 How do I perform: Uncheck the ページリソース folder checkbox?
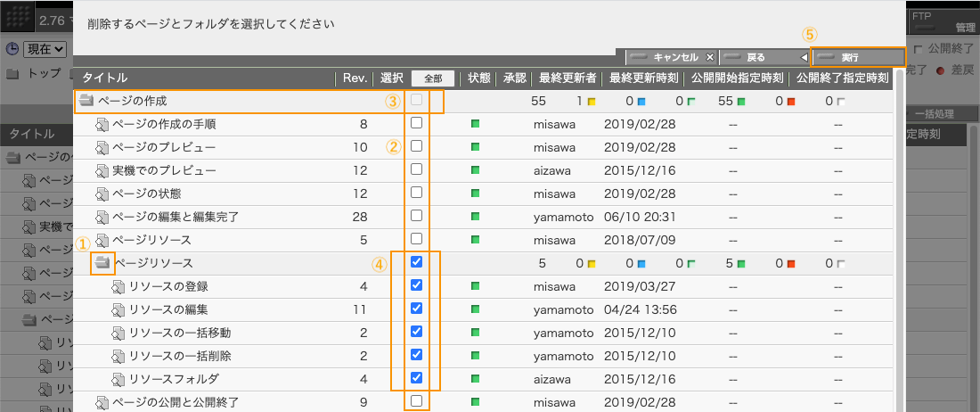point(416,263)
